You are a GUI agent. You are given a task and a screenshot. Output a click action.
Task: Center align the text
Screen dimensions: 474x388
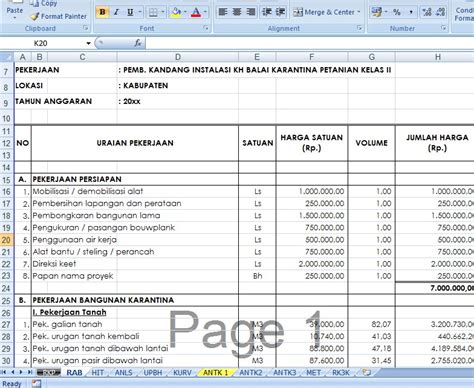point(237,12)
